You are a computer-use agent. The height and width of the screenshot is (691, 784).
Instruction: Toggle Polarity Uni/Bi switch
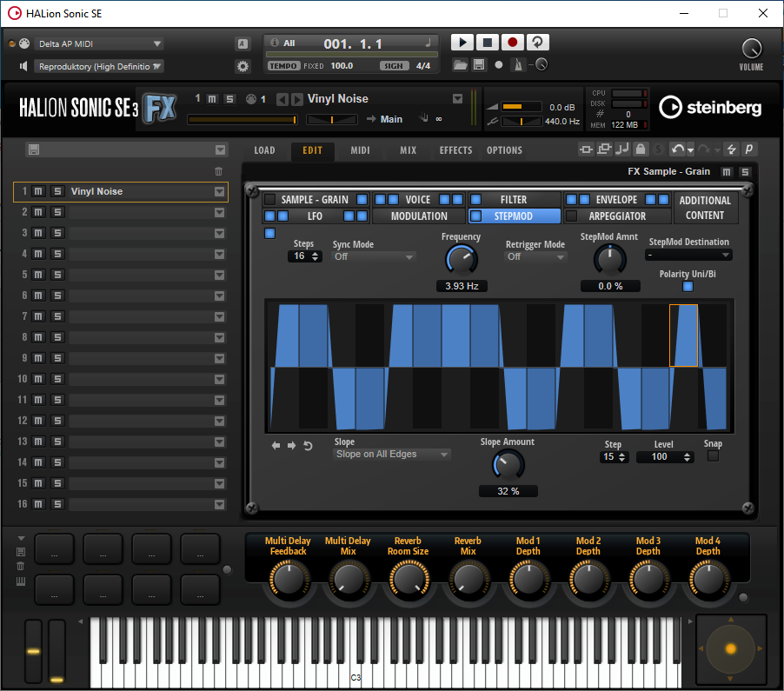688,287
